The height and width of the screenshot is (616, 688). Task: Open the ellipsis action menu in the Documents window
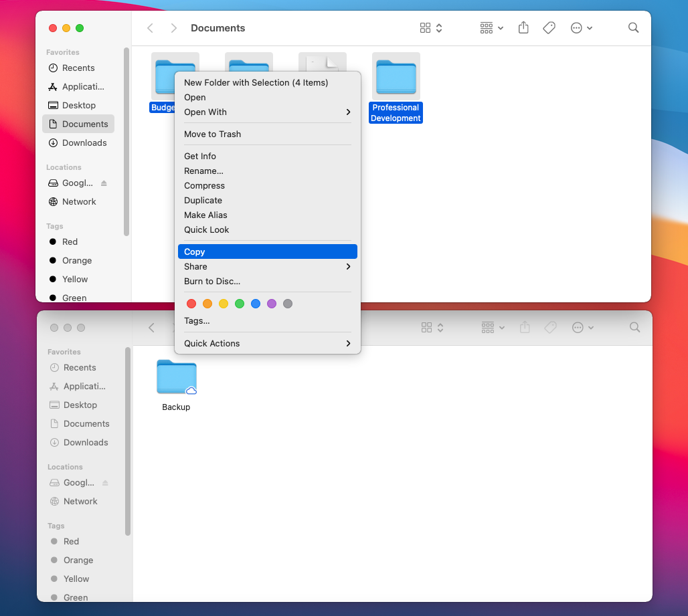581,27
